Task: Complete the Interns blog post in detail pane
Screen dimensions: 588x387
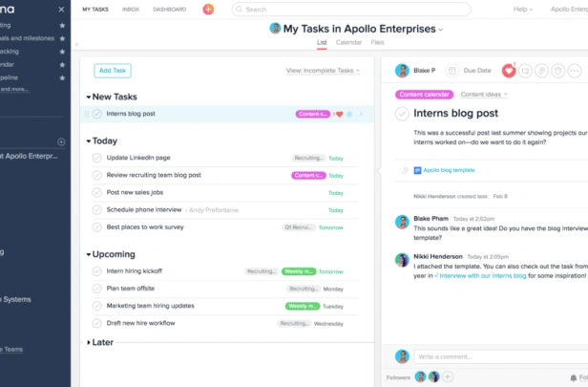Action: 402,114
